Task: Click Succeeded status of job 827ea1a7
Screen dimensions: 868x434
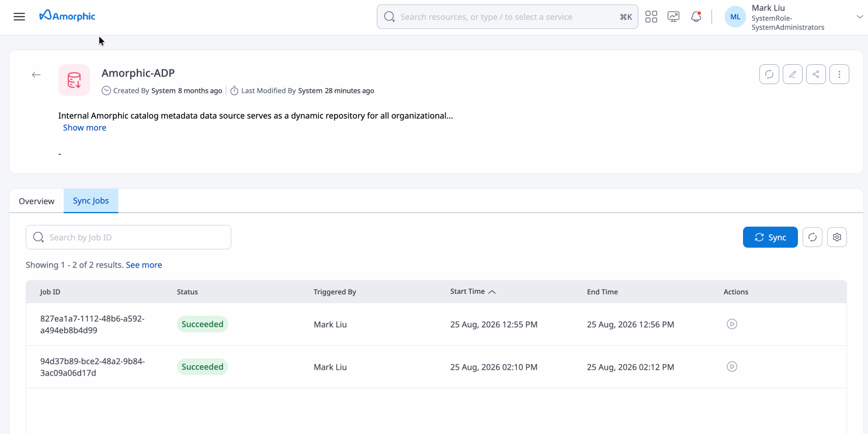Action: click(x=202, y=324)
